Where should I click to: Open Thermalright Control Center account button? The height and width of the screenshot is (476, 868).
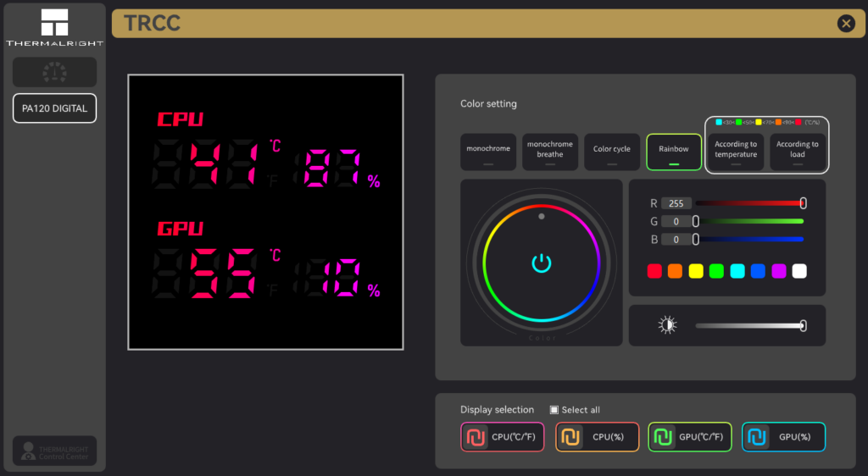[54, 451]
